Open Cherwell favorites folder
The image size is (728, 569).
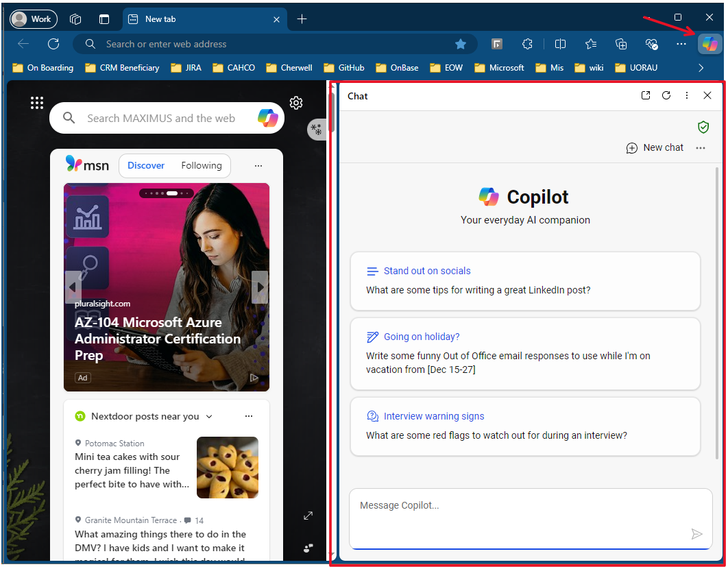tap(289, 68)
